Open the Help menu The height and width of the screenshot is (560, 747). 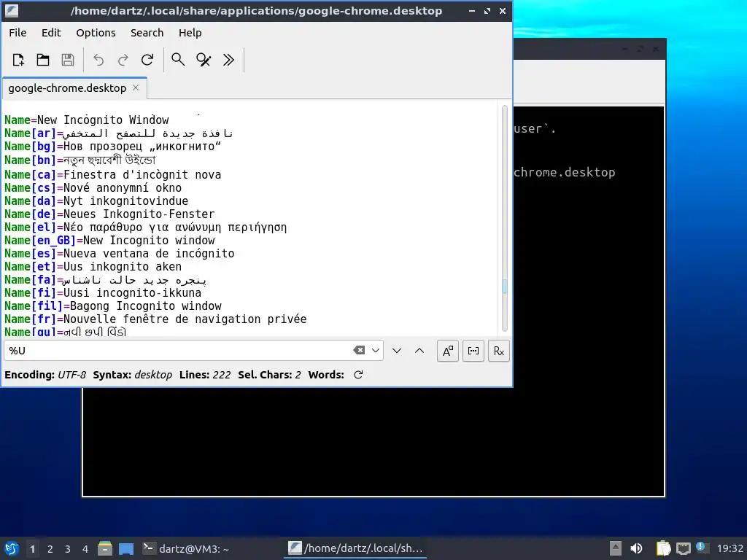(x=190, y=33)
